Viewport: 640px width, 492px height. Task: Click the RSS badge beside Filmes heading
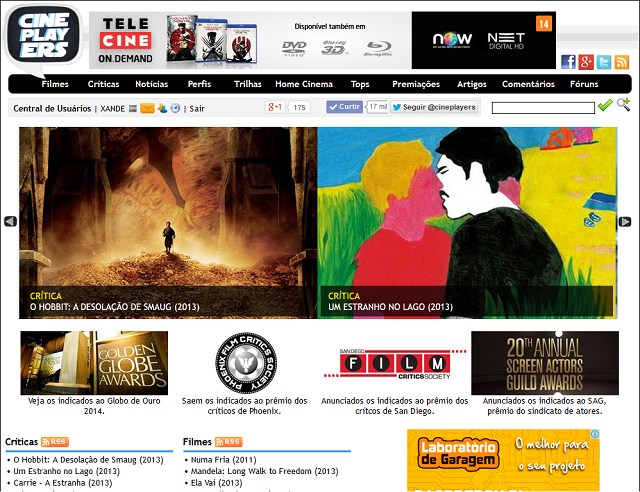(229, 442)
